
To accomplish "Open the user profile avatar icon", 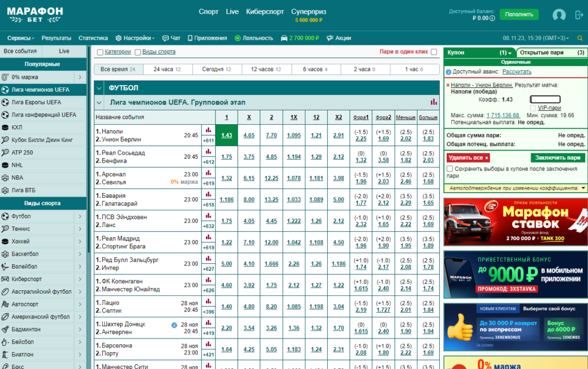I will (559, 15).
